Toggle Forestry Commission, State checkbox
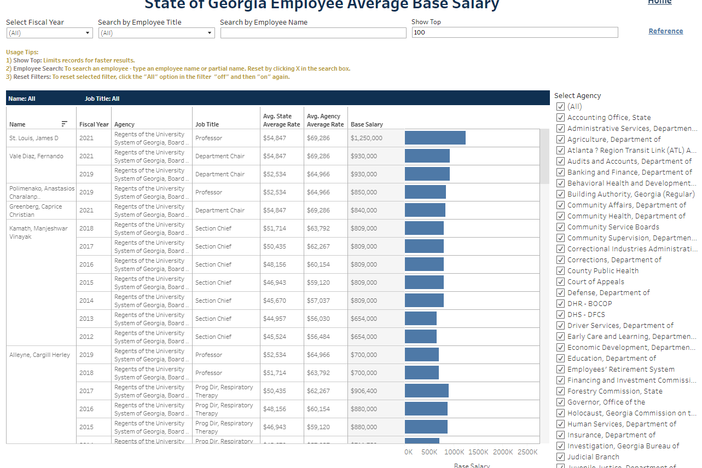This screenshot has width=702, height=468. pyautogui.click(x=560, y=391)
